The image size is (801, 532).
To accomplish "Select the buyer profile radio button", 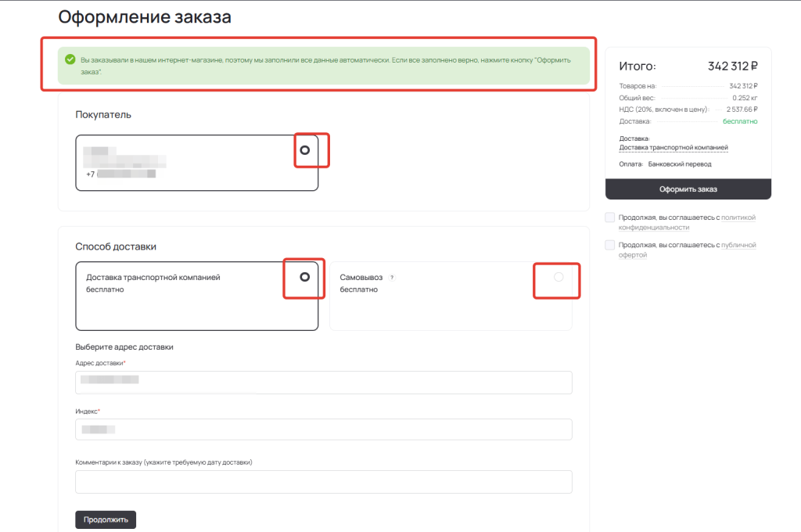I will click(304, 150).
